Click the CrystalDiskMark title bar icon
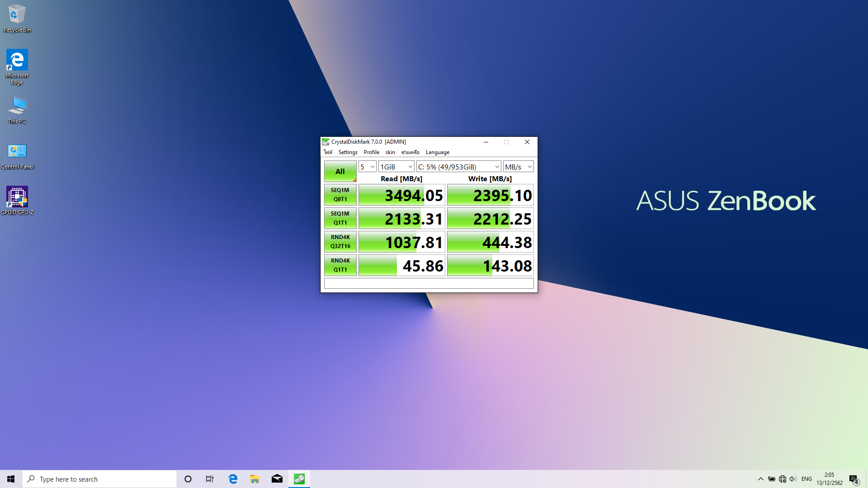 [325, 142]
